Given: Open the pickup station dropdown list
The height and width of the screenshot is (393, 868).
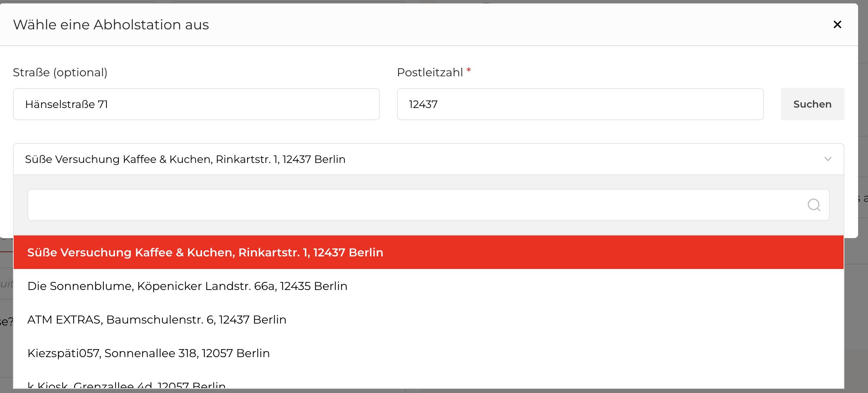Looking at the screenshot, I should pos(420,159).
